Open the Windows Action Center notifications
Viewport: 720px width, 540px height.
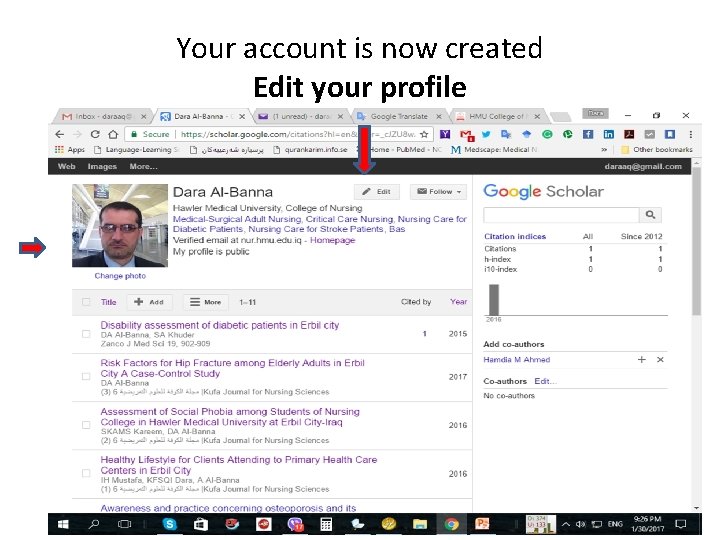click(681, 524)
